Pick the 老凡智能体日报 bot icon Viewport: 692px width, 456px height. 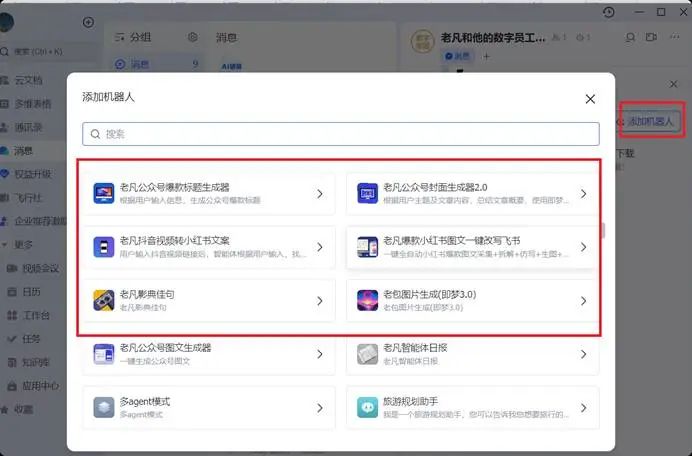point(367,354)
